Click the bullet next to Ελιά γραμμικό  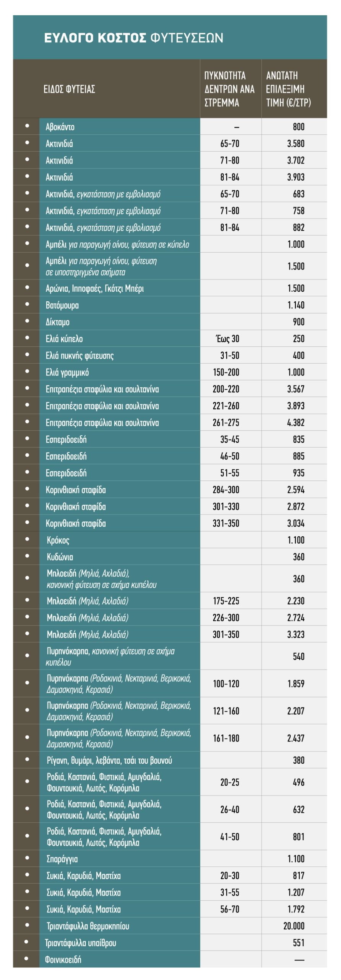tap(27, 371)
